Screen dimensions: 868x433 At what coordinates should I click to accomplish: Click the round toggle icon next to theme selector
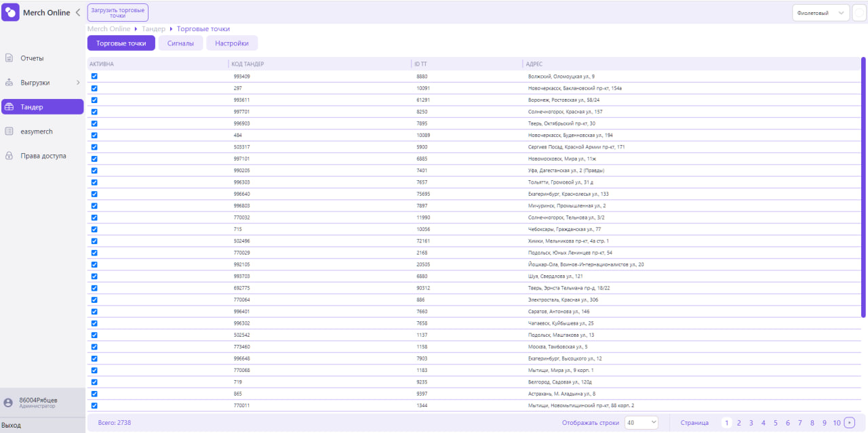click(x=859, y=13)
